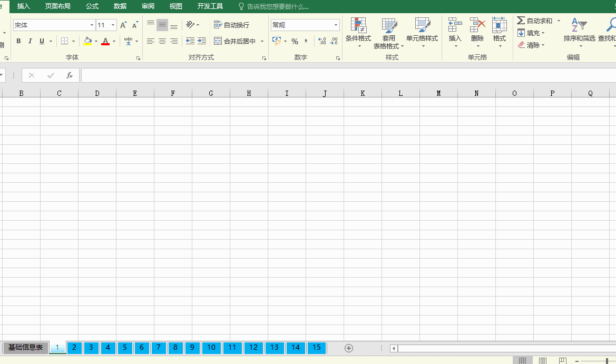The image size is (616, 364).
Task: Open the font size dropdown arrow
Action: coord(113,25)
